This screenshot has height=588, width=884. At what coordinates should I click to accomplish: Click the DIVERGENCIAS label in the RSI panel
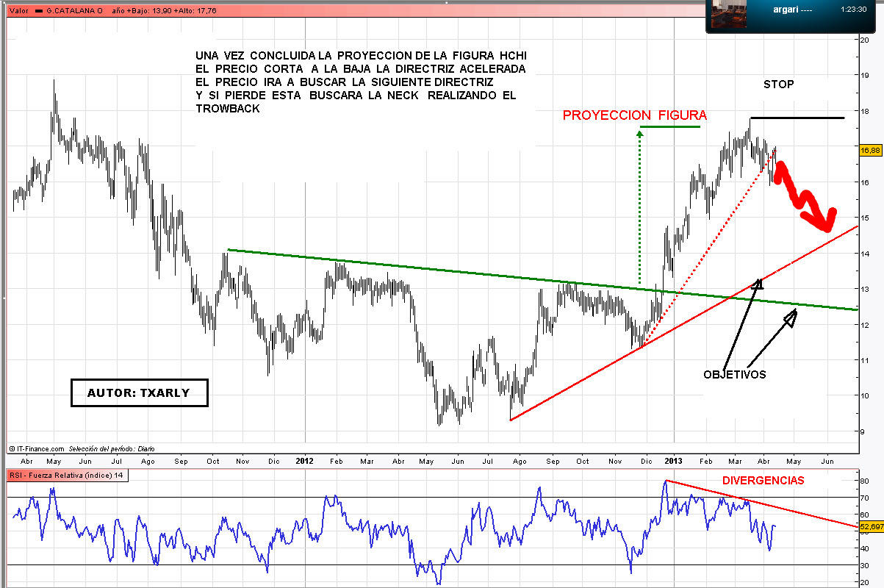pyautogui.click(x=763, y=481)
